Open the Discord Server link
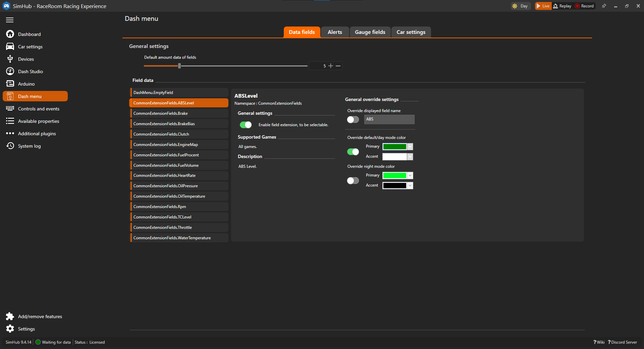 [623, 342]
